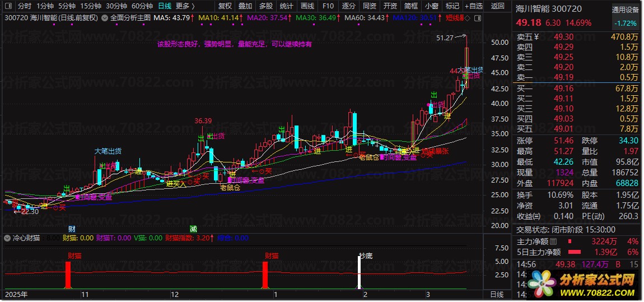
Task: Click the diamond icon beside 短线暴
Action: click(x=468, y=18)
